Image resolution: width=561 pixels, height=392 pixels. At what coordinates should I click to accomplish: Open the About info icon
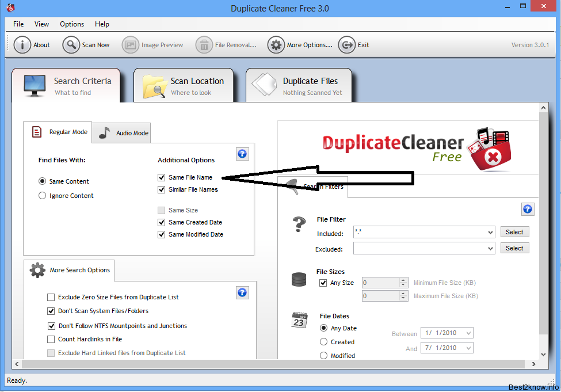click(22, 45)
